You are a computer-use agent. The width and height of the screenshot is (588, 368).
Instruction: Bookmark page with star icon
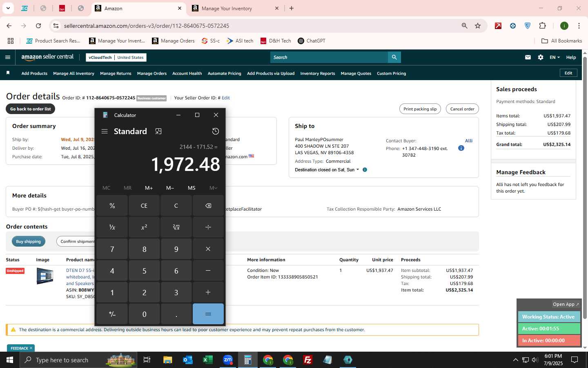point(478,26)
